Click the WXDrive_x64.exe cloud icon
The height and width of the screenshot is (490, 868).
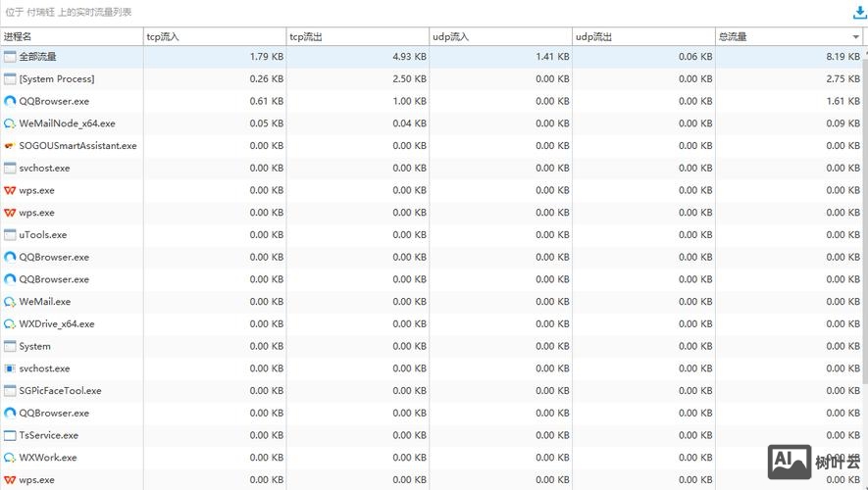[x=10, y=324]
